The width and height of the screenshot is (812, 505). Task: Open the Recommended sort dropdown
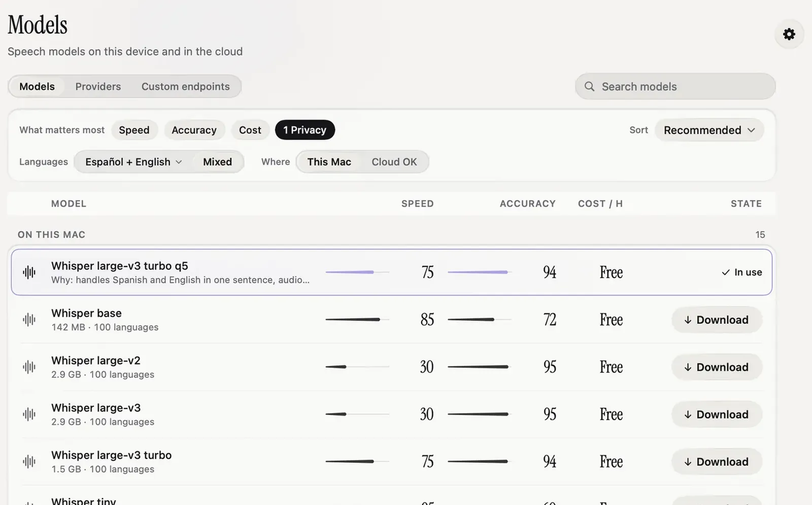(x=709, y=130)
